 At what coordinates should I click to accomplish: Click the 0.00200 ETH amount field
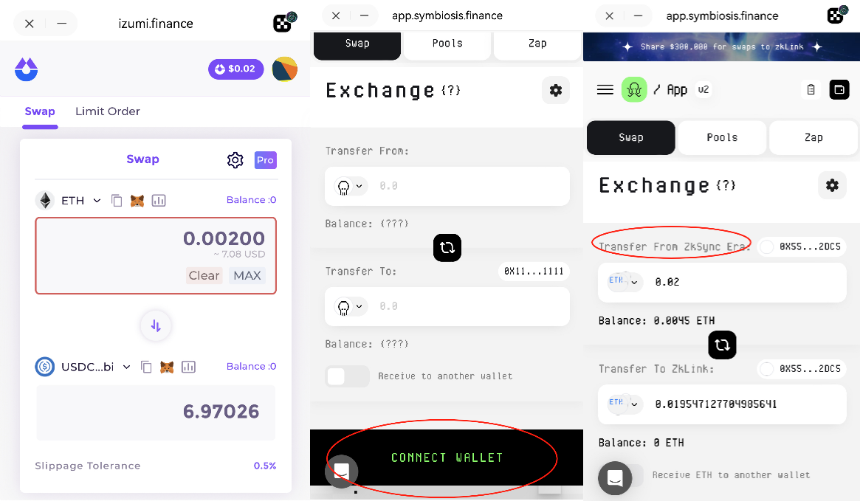(156, 255)
